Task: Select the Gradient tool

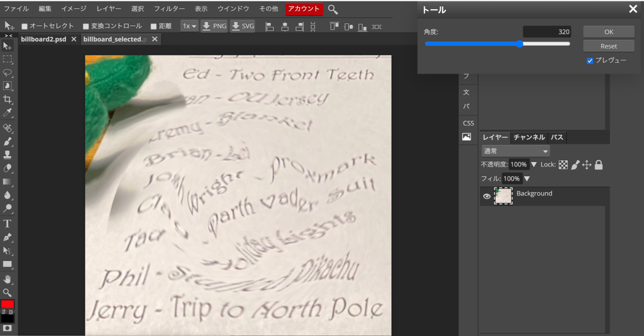Action: coord(8,182)
